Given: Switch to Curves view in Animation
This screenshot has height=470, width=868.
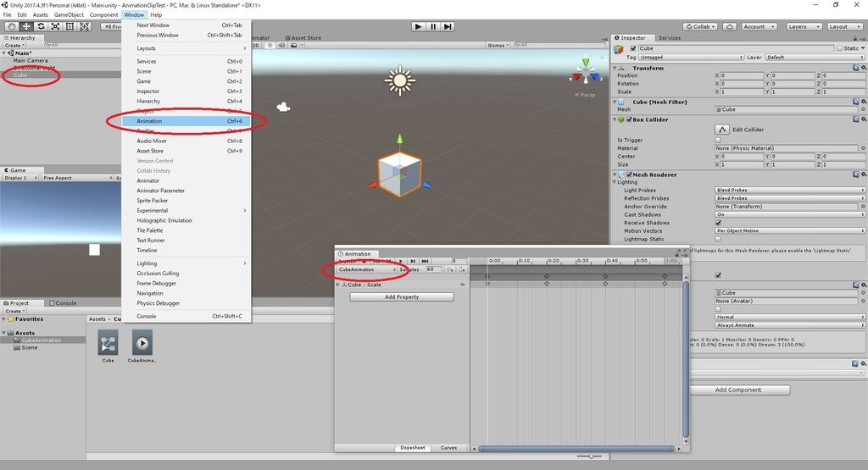Looking at the screenshot, I should 448,448.
